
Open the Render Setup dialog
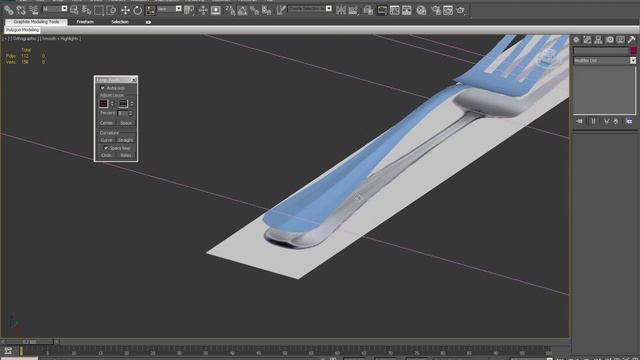pyautogui.click(x=436, y=10)
